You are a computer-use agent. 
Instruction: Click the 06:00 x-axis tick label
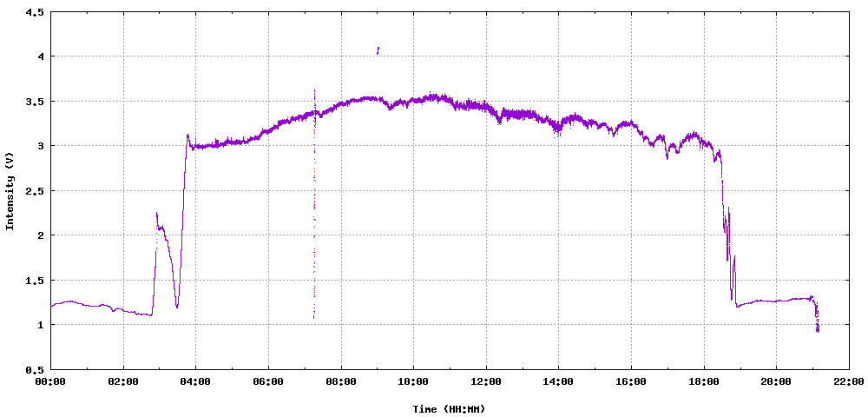268,381
